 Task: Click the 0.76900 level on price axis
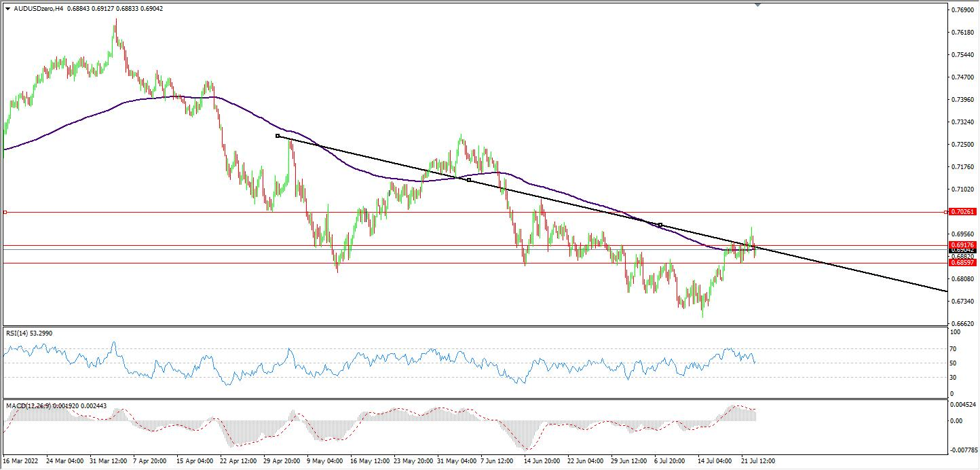click(963, 10)
